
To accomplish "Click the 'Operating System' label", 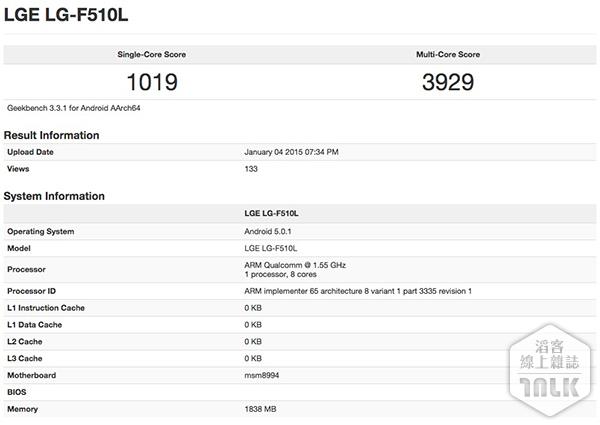I will (x=41, y=231).
